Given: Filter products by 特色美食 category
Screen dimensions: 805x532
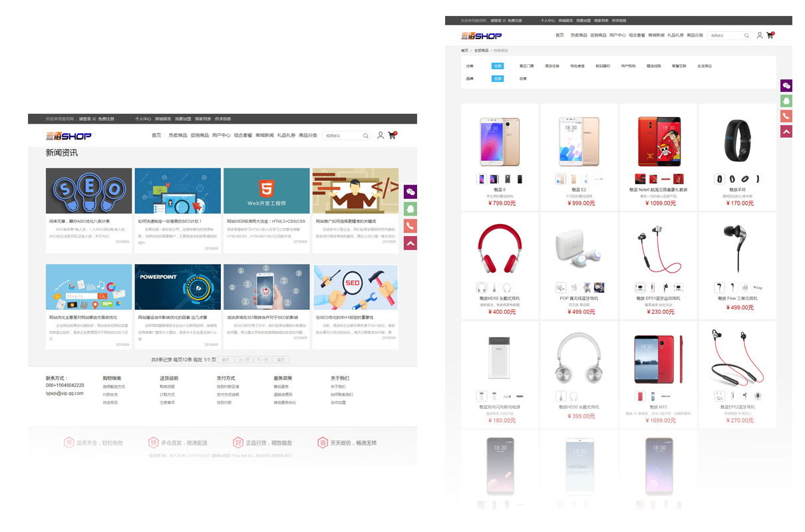Looking at the screenshot, I should point(577,66).
